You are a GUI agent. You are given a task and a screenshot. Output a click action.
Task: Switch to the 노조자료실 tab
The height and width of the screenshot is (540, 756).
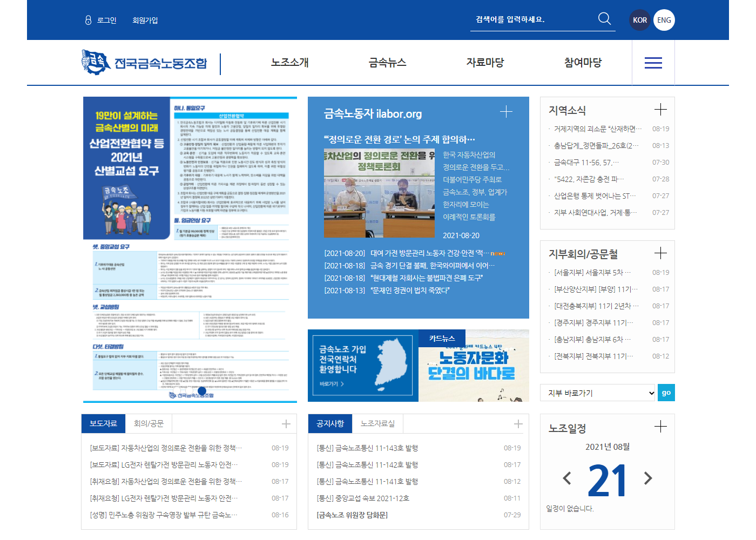377,423
